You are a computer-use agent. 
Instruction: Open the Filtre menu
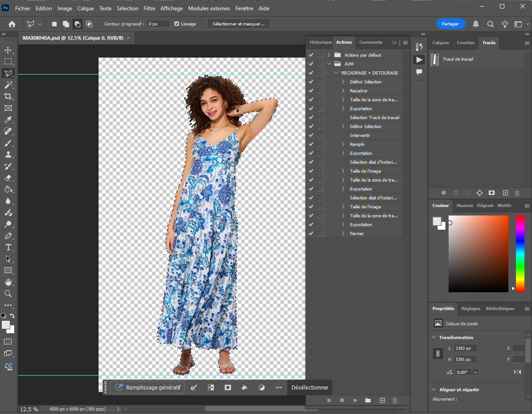149,9
